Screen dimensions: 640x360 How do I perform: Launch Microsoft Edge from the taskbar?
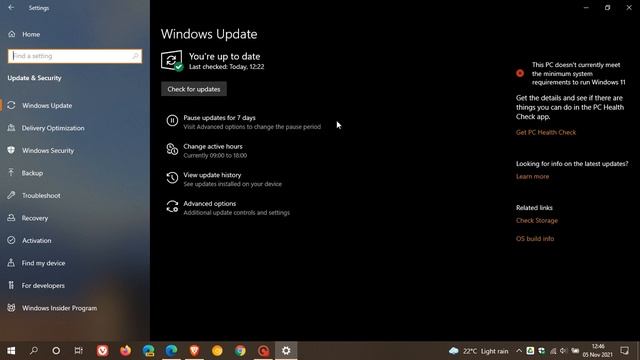coord(171,351)
